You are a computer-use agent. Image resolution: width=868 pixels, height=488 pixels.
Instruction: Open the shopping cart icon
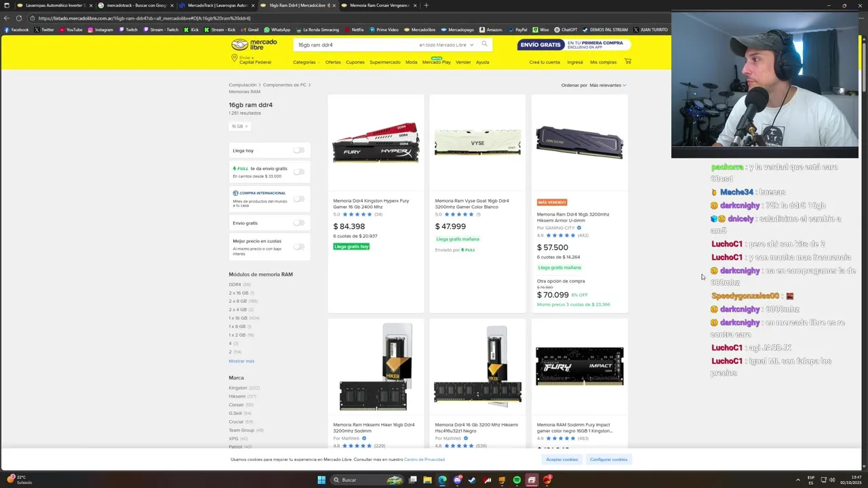(x=627, y=62)
